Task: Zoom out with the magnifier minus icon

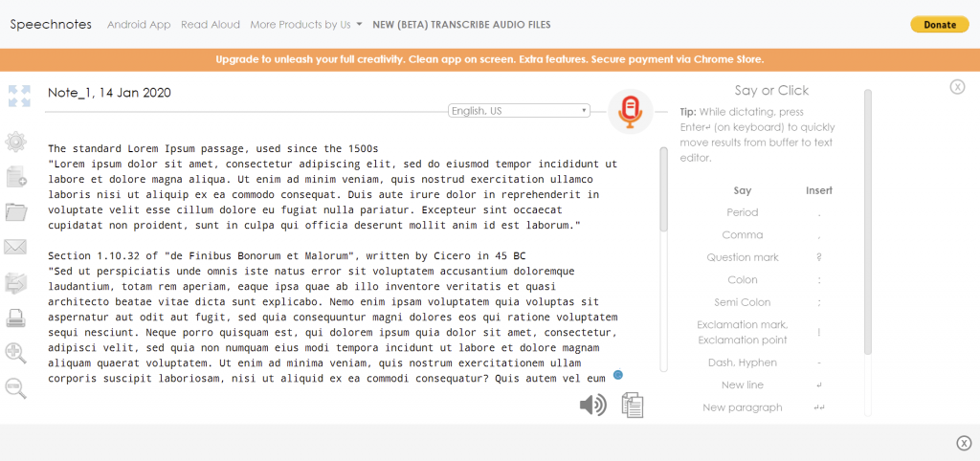Action: [16, 387]
